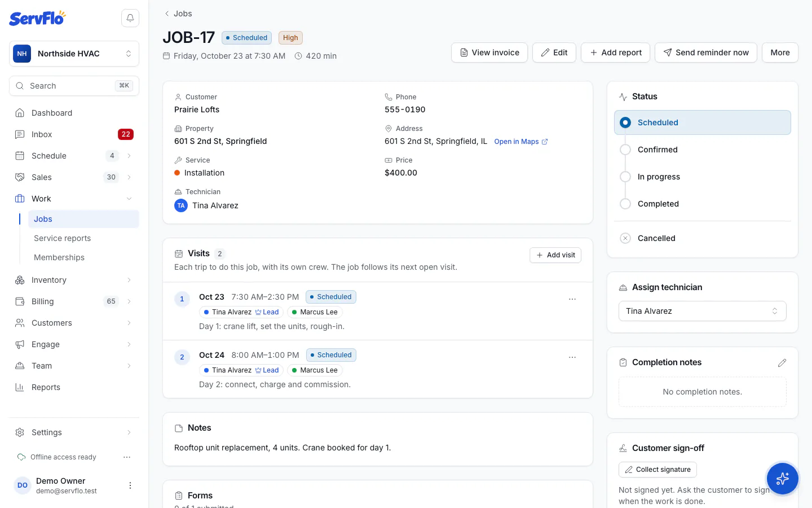The image size is (812, 508).
Task: Collapse the Work section in the sidebar
Action: pyautogui.click(x=129, y=199)
